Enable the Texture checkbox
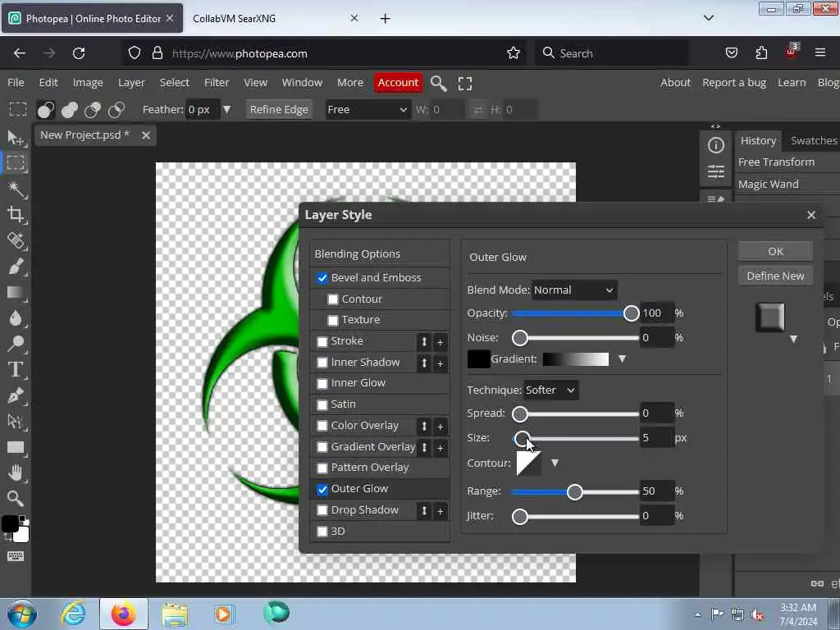 (333, 321)
